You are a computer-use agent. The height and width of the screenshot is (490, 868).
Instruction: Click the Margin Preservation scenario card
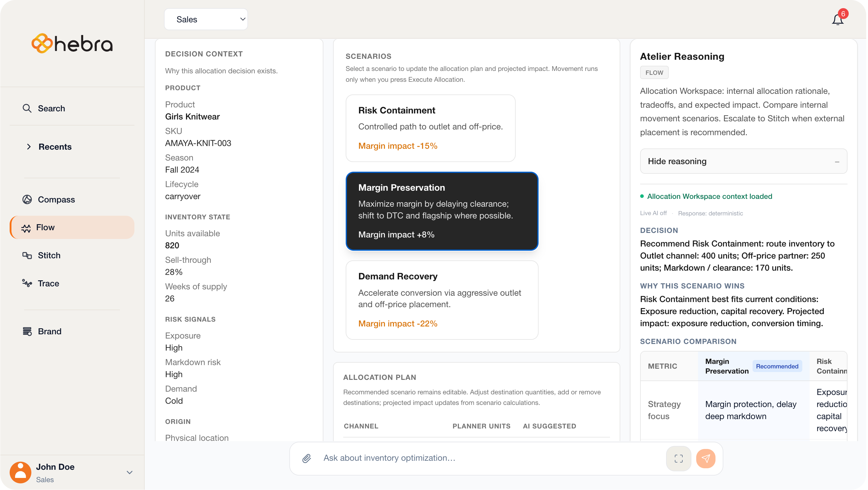pyautogui.click(x=442, y=212)
